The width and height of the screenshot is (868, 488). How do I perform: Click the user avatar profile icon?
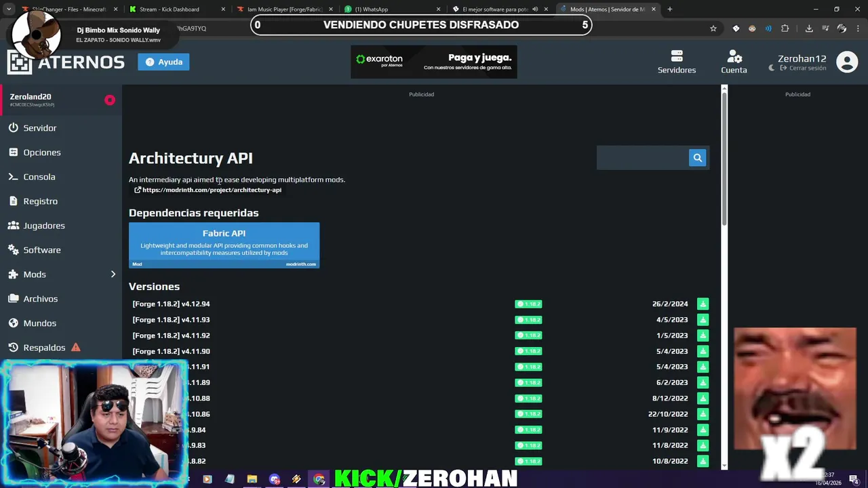[x=847, y=62]
